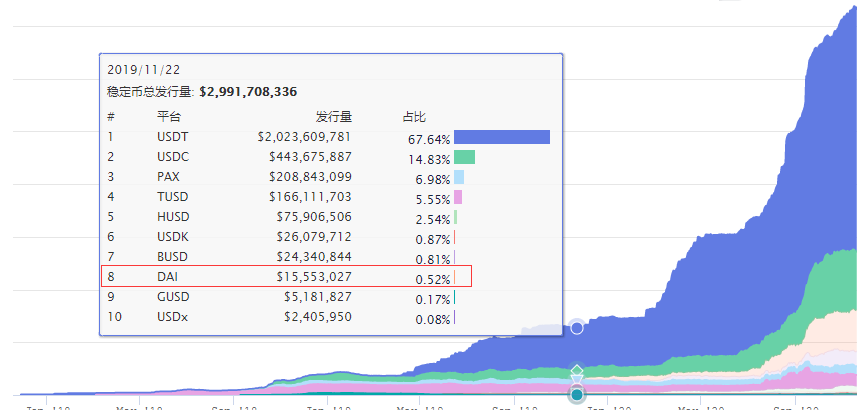Select the DAI platform name
The image size is (857, 410).
coord(167,277)
